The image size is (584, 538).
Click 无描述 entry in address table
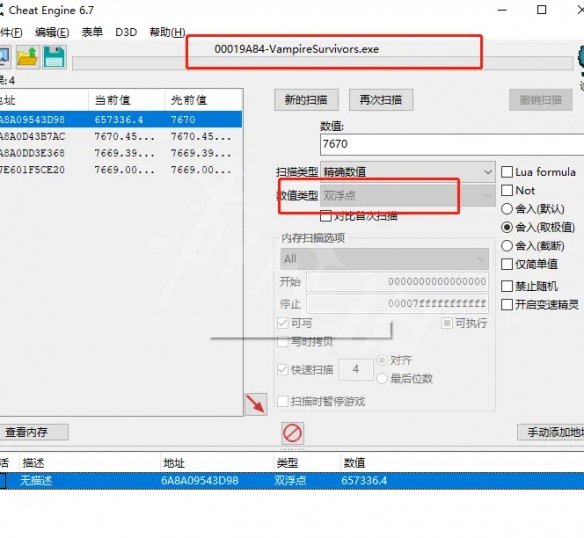click(36, 481)
